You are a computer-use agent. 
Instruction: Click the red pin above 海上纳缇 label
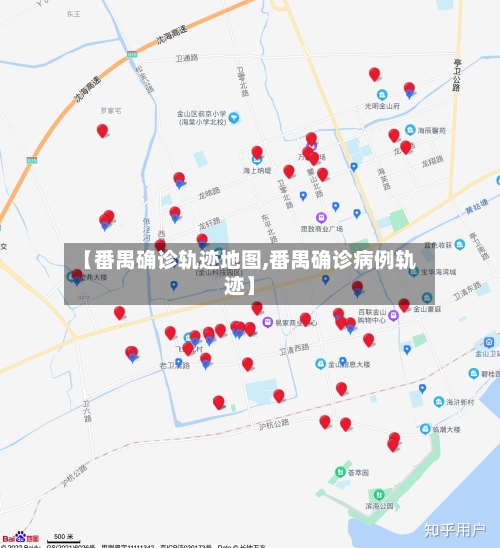pos(257,152)
